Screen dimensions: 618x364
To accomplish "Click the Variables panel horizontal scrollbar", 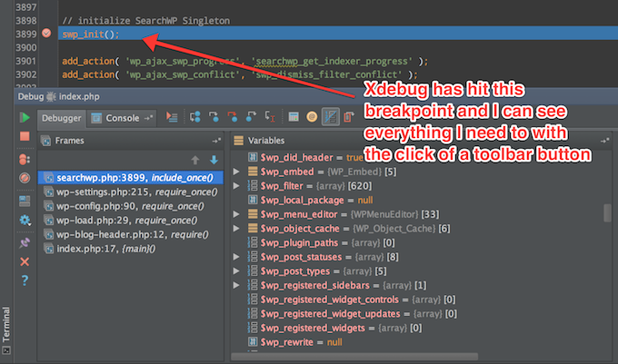I will (354, 357).
